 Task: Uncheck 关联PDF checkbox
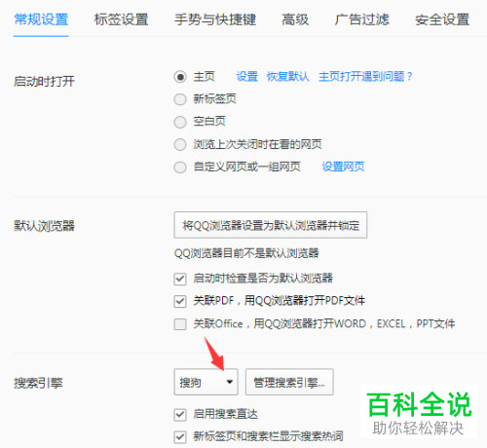[180, 301]
